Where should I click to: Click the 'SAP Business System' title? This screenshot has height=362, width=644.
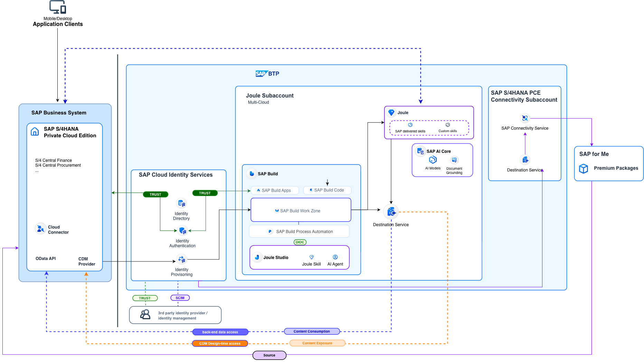tap(59, 113)
